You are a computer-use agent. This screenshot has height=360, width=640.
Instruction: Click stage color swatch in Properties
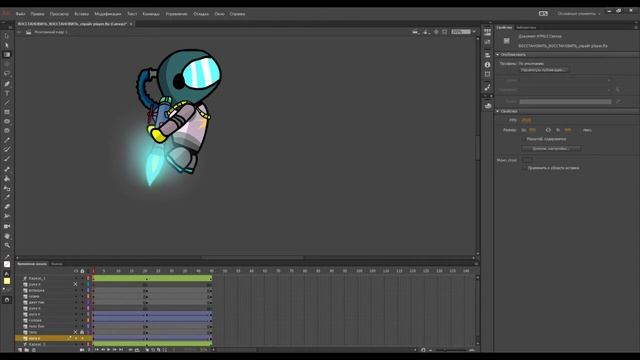(x=527, y=160)
